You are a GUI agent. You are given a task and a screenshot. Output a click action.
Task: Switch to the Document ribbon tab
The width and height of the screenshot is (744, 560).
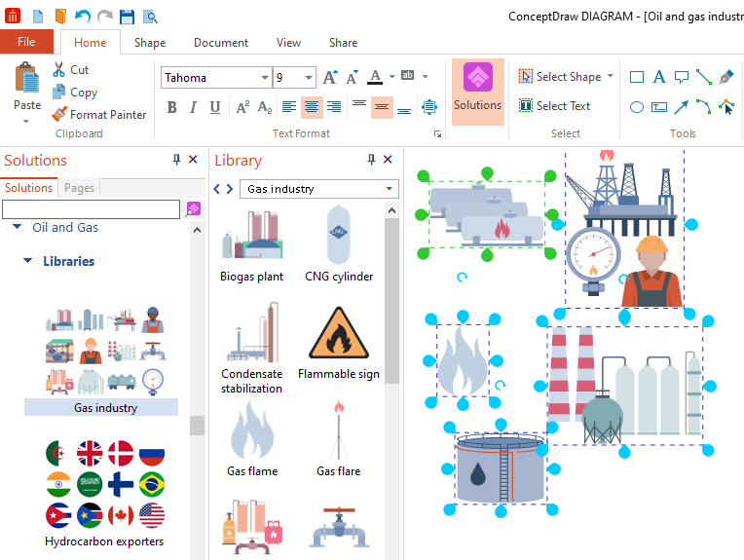[221, 43]
